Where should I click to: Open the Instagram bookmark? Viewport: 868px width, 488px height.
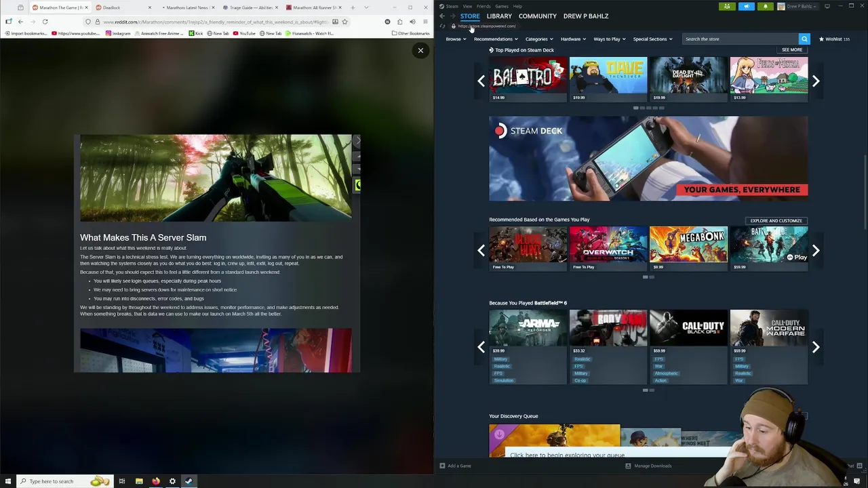click(x=118, y=33)
